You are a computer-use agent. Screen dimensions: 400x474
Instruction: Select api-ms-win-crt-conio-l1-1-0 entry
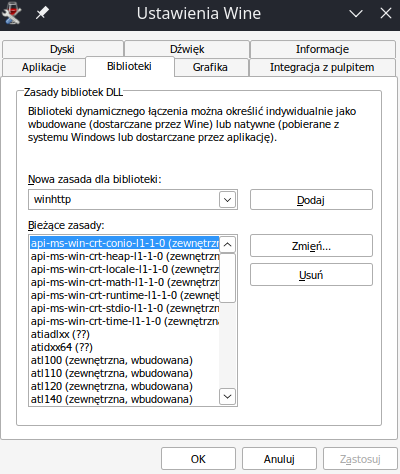tap(125, 243)
